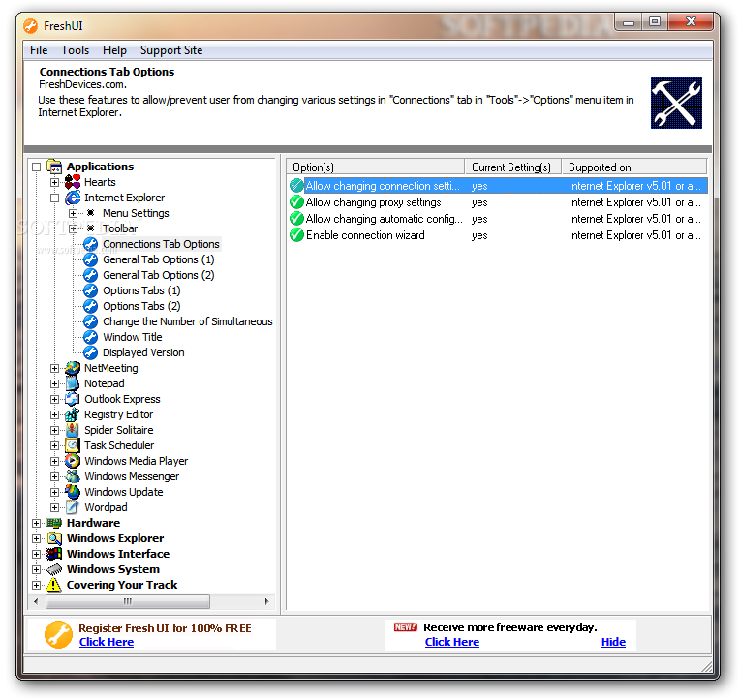Click the Options Tabs (2) icon
Image resolution: width=740 pixels, height=700 pixels.
[90, 306]
